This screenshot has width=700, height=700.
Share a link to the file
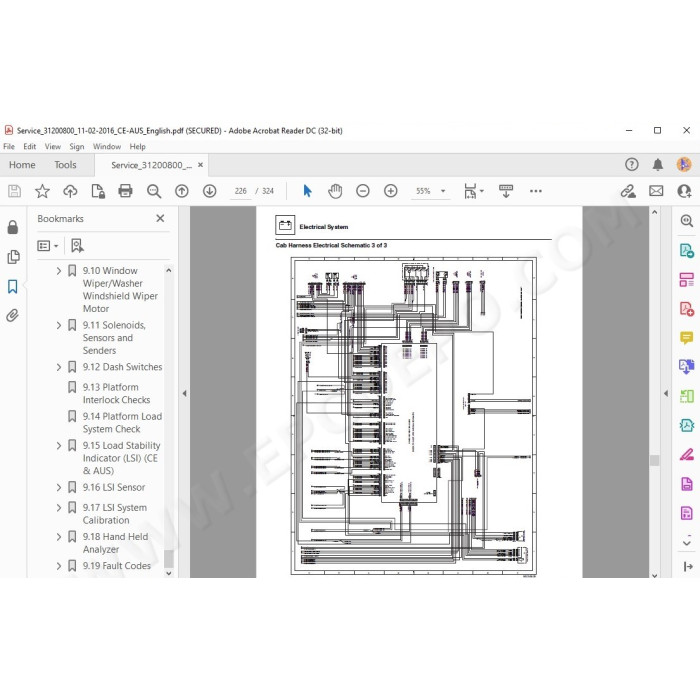point(628,191)
